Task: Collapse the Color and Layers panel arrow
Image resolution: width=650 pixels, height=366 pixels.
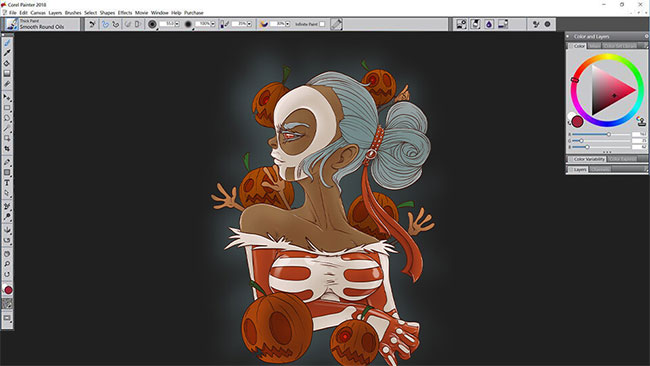Action: 568,36
